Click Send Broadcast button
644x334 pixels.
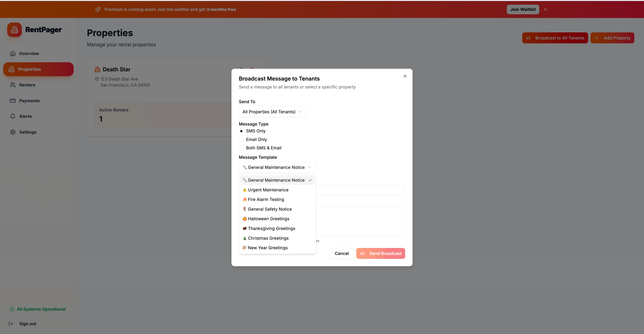381,253
